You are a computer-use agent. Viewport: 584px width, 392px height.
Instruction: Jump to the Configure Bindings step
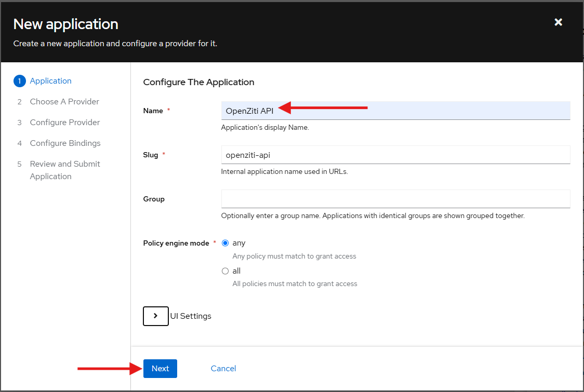[x=65, y=143]
